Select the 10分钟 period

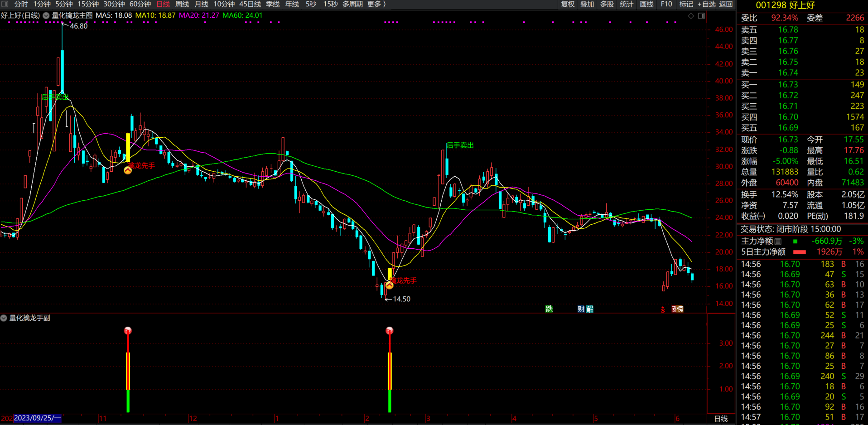click(x=224, y=4)
